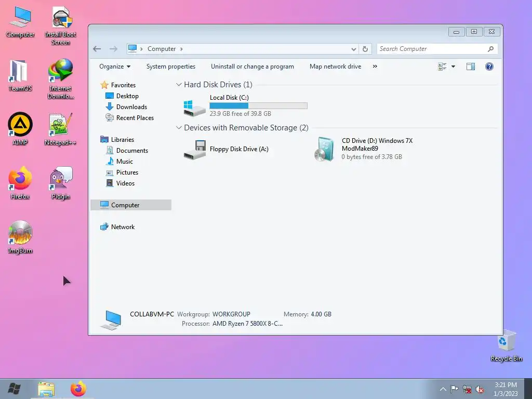This screenshot has height=399, width=532.
Task: Open the Videos library
Action: point(120,183)
